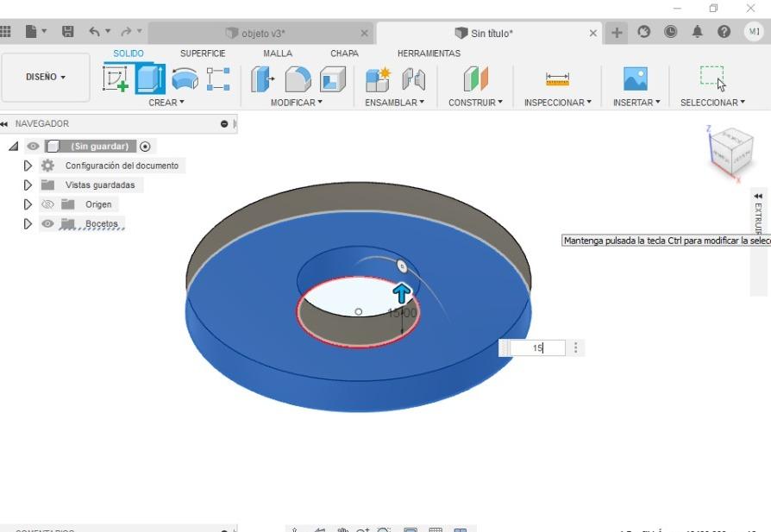The width and height of the screenshot is (771, 532).
Task: Open the options dots beside distance field
Action: coord(576,348)
